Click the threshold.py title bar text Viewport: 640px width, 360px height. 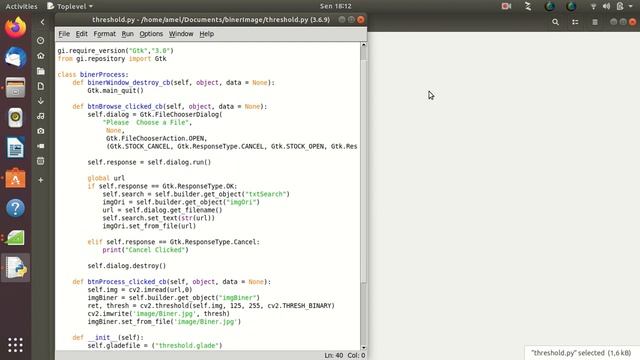(211, 20)
